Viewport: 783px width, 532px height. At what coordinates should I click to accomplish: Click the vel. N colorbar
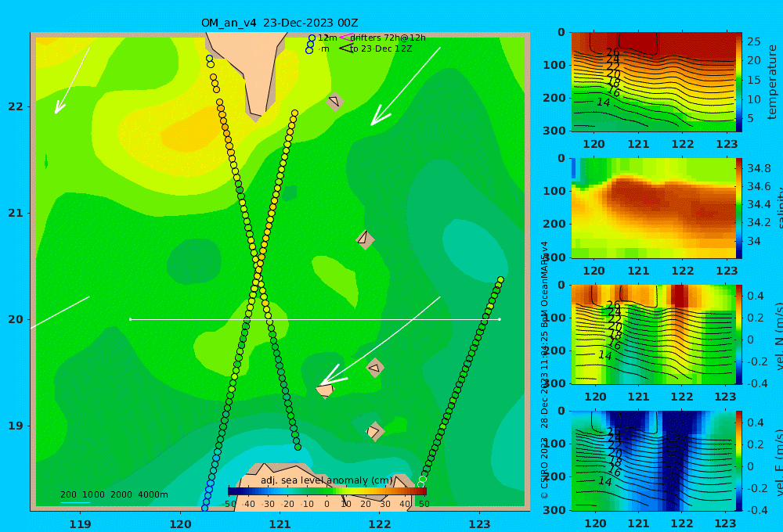pos(739,334)
